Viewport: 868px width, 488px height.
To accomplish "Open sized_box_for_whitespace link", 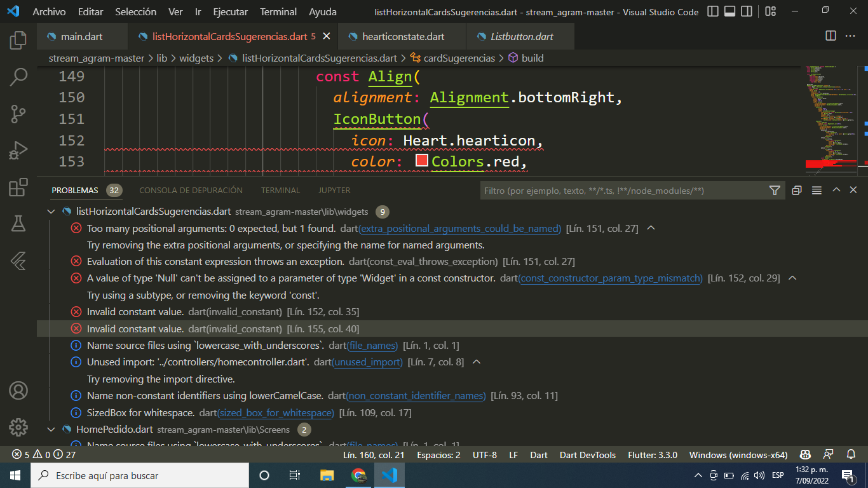I will (276, 413).
